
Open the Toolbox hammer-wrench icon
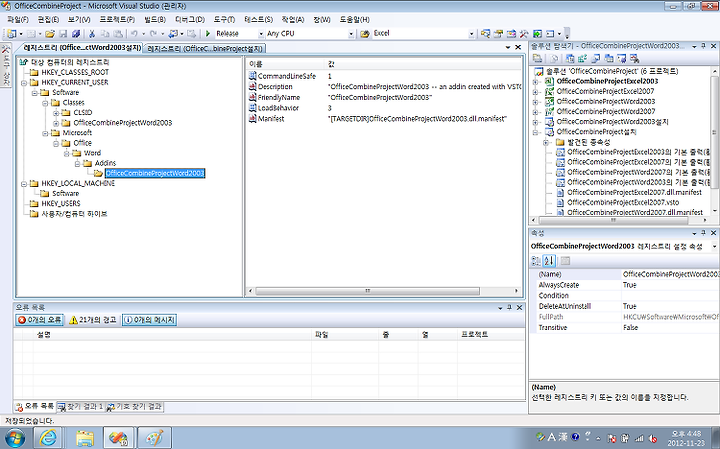coord(524,34)
